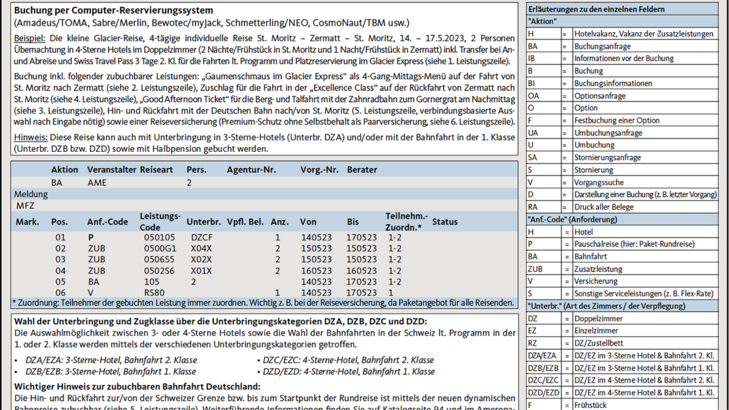Click the sidebar title "Erläuterungen zu den einzelnen Feldern"
729x410 pixels.
pos(596,9)
